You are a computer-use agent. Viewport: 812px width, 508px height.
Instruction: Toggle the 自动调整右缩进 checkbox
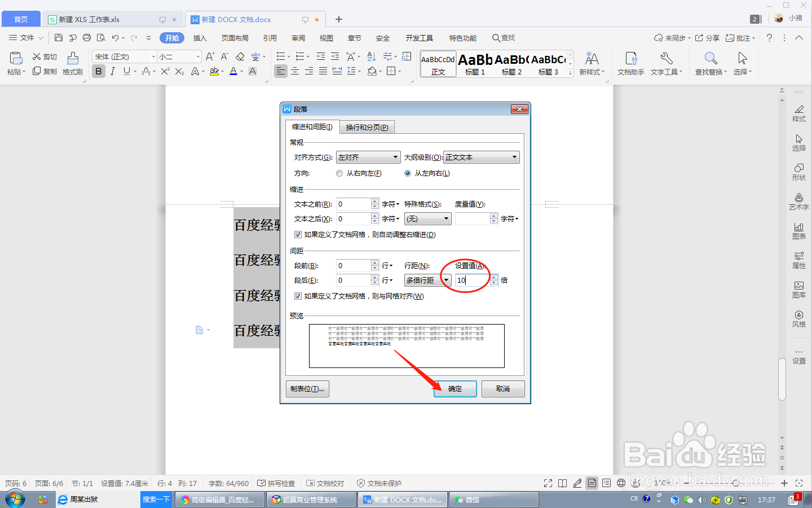[x=298, y=235]
